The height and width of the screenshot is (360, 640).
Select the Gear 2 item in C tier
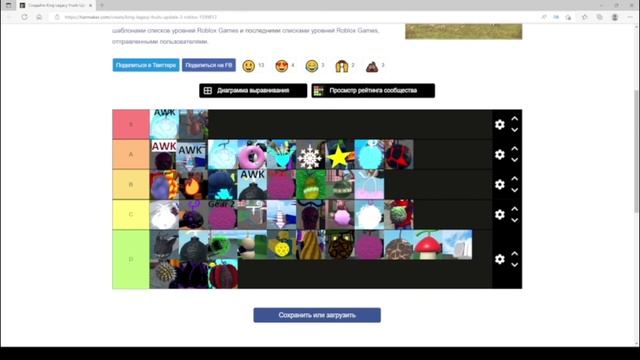(x=223, y=214)
